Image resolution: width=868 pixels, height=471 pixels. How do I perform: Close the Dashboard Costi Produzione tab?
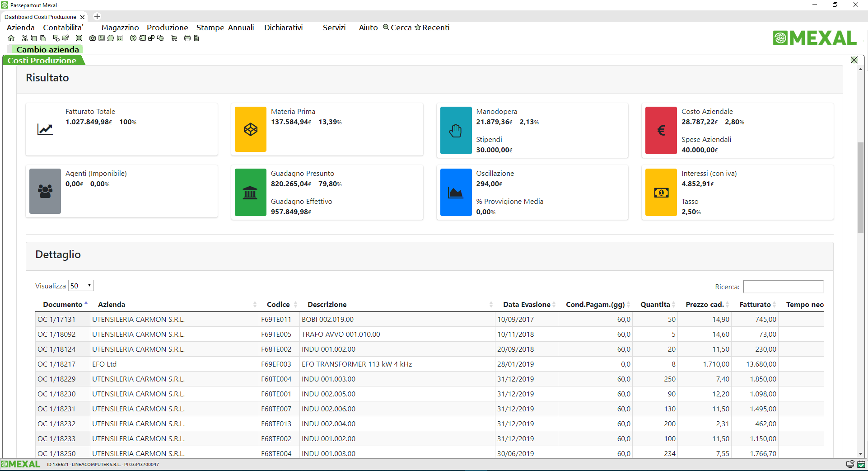point(82,17)
